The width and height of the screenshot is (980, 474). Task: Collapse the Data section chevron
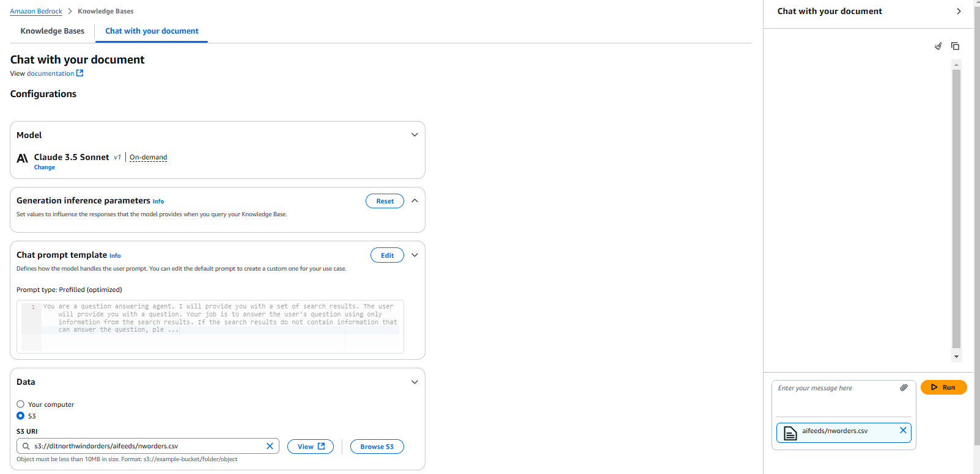414,382
